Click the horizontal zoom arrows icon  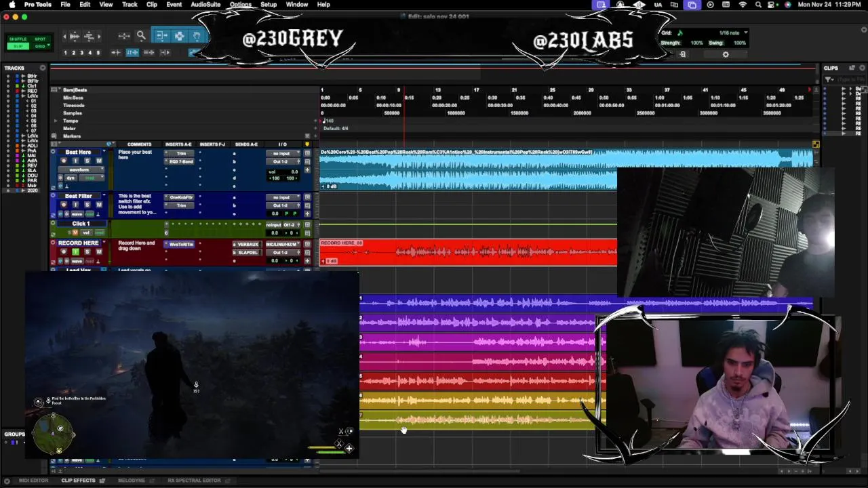tap(124, 36)
